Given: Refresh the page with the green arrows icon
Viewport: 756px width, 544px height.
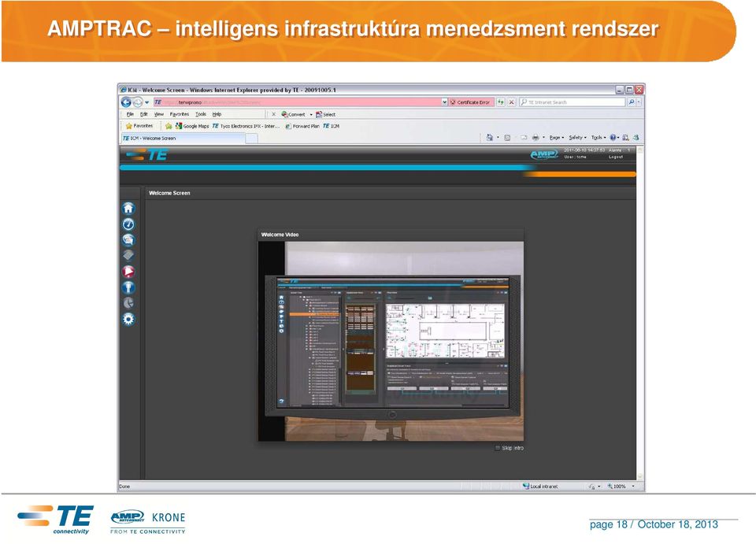Looking at the screenshot, I should (x=501, y=102).
